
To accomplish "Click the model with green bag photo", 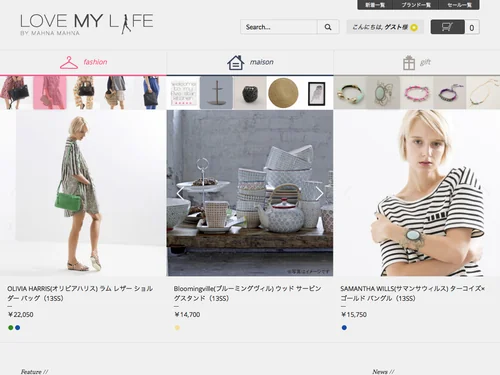I will pyautogui.click(x=83, y=193).
